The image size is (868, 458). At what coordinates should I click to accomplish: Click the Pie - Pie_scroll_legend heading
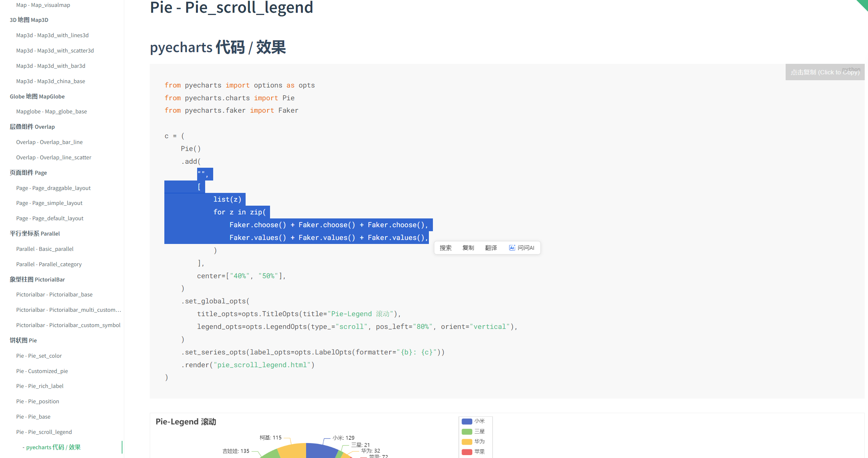[x=231, y=7]
